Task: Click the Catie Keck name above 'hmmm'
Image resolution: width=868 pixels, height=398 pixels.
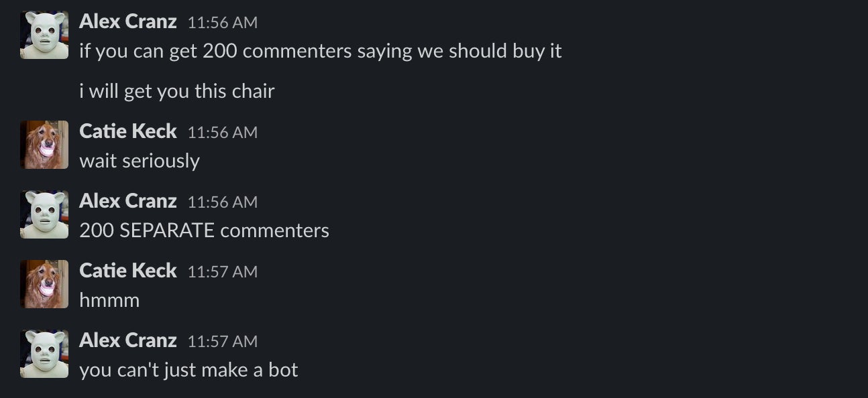Action: point(127,271)
